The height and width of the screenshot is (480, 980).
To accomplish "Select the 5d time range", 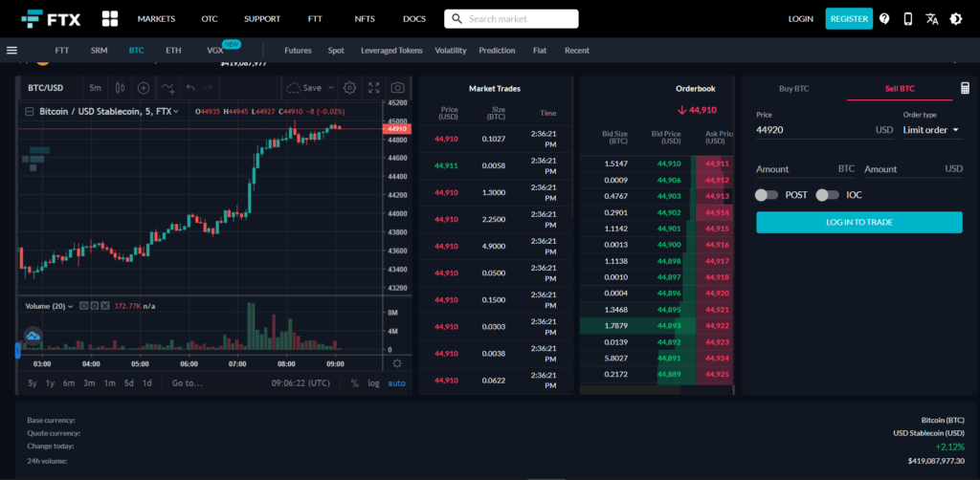I will [x=129, y=383].
